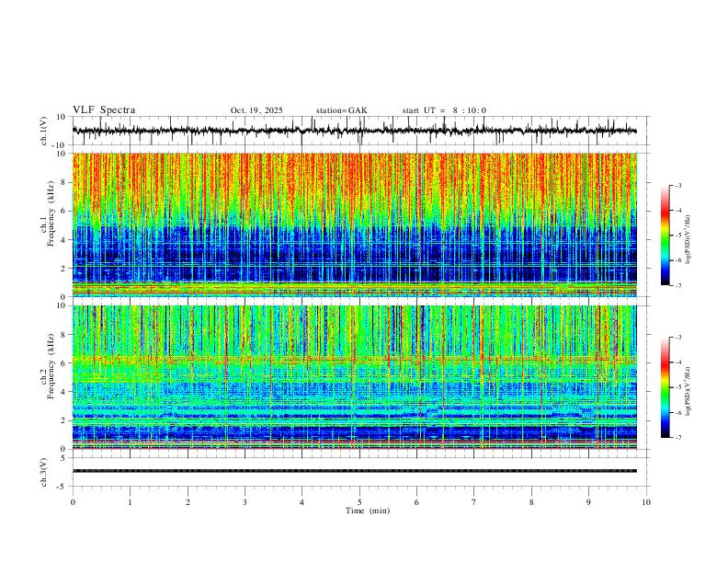Click the 'ch.3(V)' axis label
The width and height of the screenshot is (728, 563).
pos(44,472)
